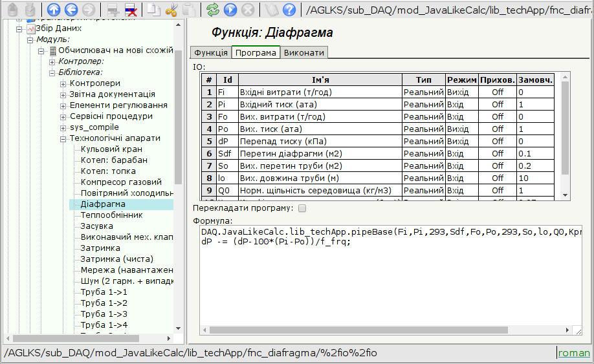Go back with the blue left arrow
Screen dimensions: 594x364
[x=71, y=10]
